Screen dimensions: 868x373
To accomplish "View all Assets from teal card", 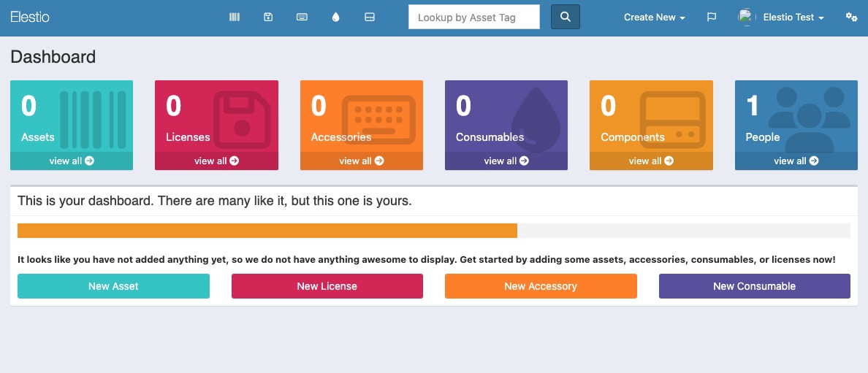I will [72, 161].
